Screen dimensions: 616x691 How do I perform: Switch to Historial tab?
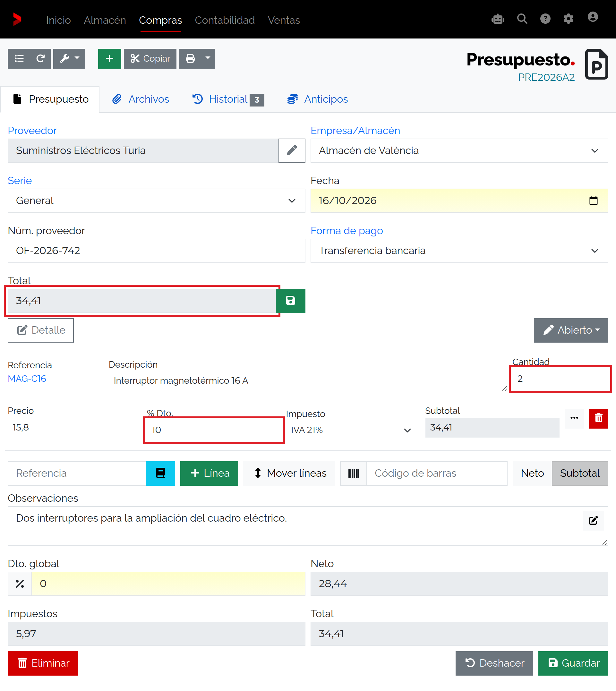tap(228, 99)
